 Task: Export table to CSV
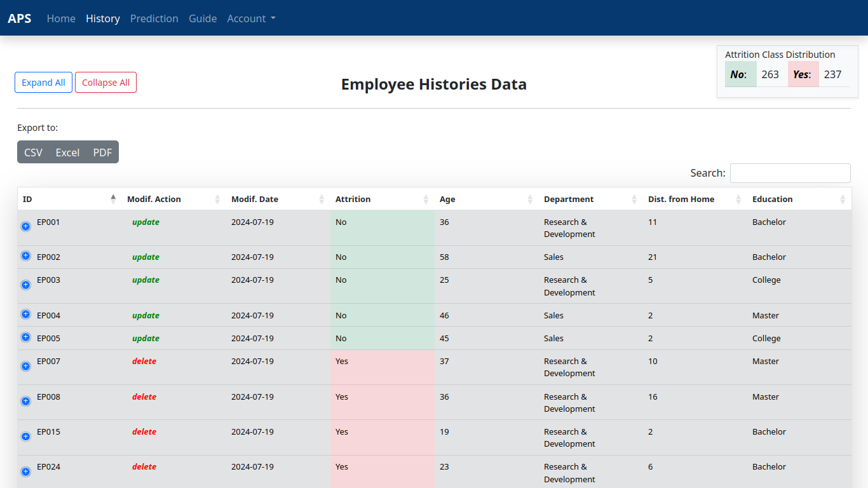(33, 152)
